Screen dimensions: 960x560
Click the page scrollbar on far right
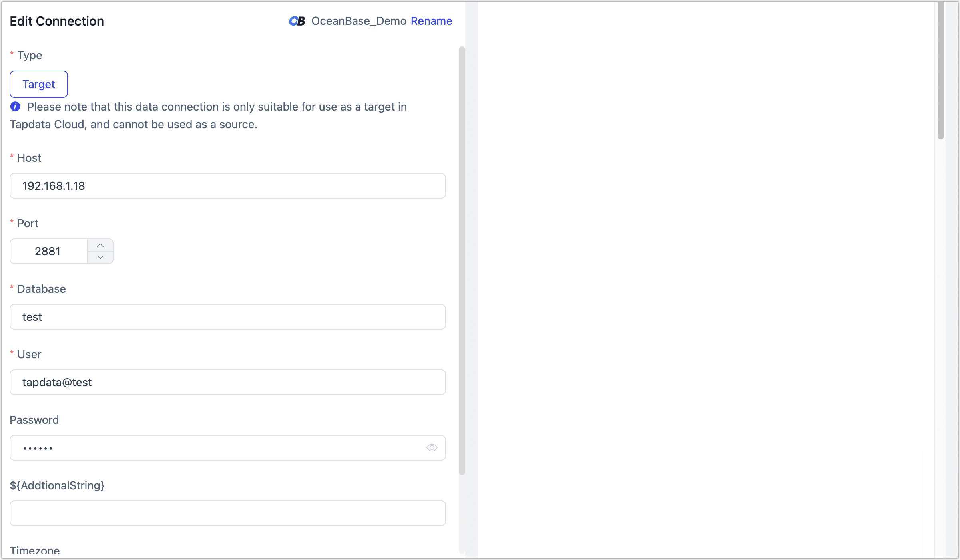[x=941, y=70]
